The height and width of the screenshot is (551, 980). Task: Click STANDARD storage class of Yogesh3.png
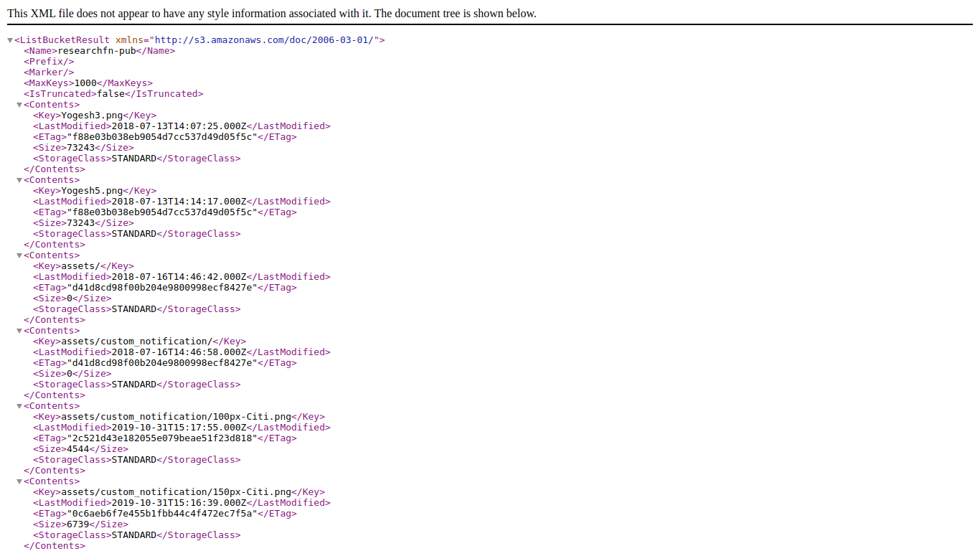(x=133, y=159)
